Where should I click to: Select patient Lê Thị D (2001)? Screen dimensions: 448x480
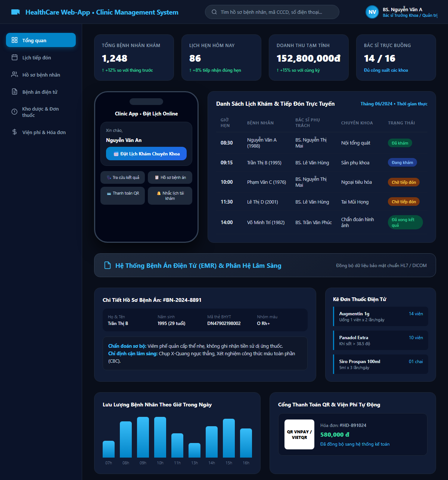coord(262,202)
